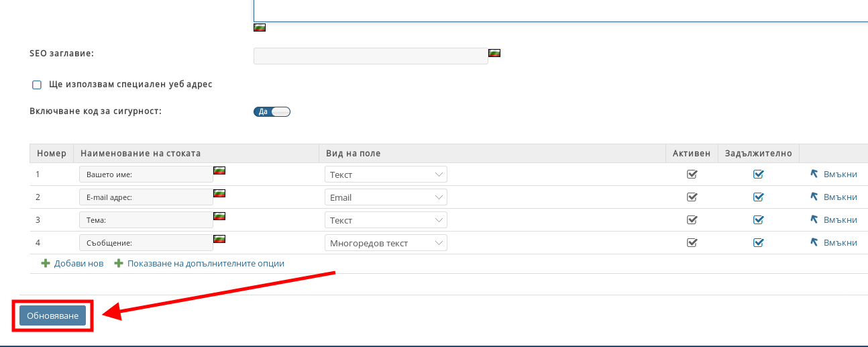Open the Вид на поле dropdown for row 1

pyautogui.click(x=386, y=175)
